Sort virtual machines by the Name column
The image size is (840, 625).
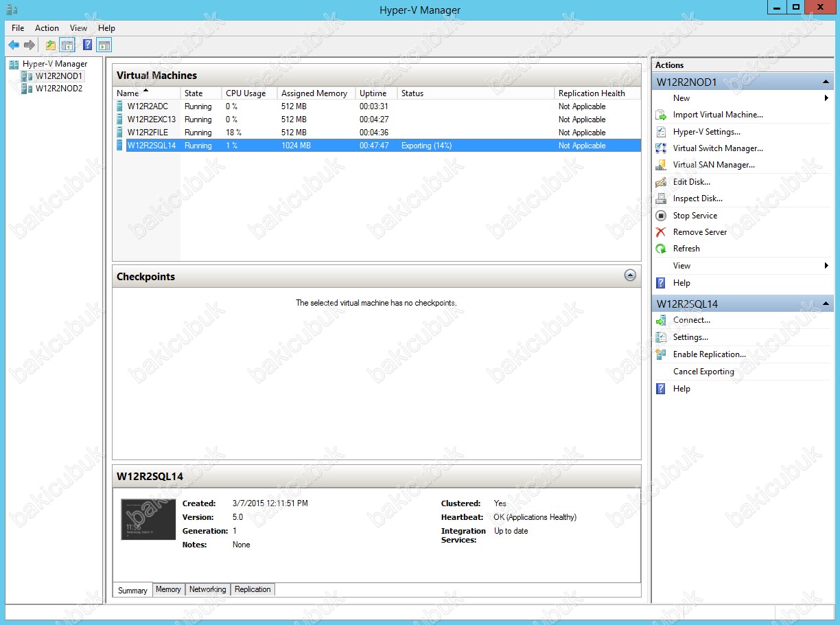click(146, 93)
